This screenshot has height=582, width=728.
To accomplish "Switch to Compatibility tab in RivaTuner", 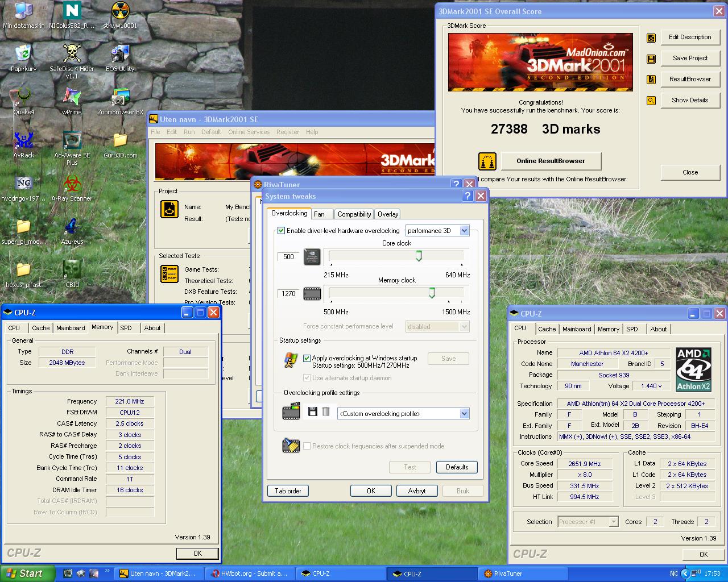I will pos(354,214).
